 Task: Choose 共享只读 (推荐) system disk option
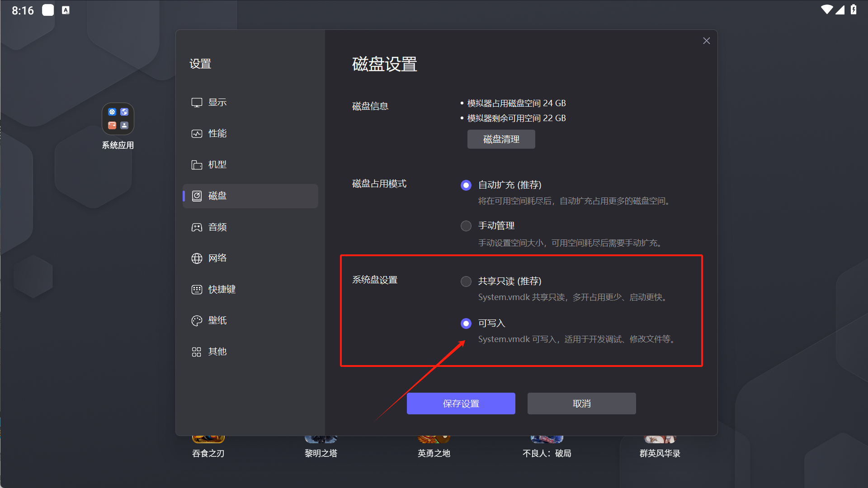[x=466, y=282]
